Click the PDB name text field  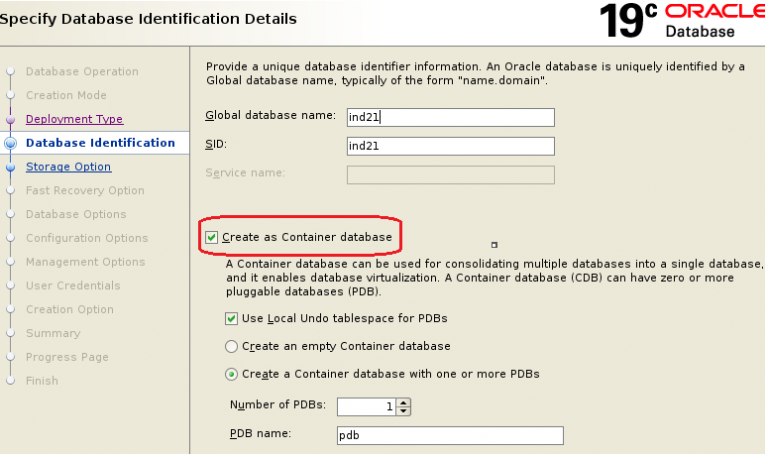(450, 435)
